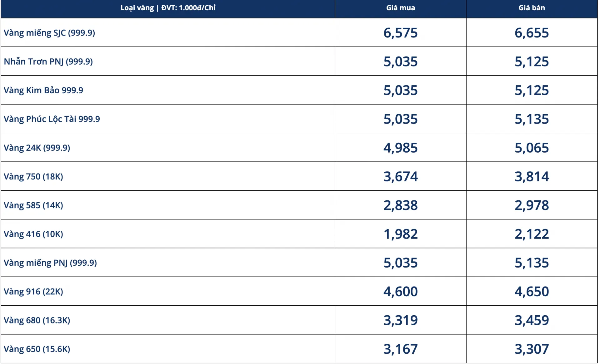Select the 10K gold buy price 1,982

click(x=400, y=234)
